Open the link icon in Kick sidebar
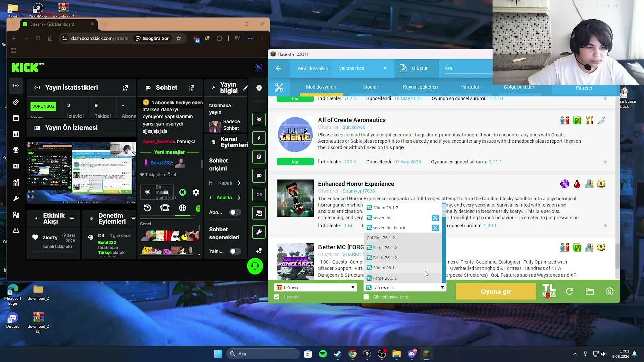Viewport: 644px width, 362px height. pos(16,102)
